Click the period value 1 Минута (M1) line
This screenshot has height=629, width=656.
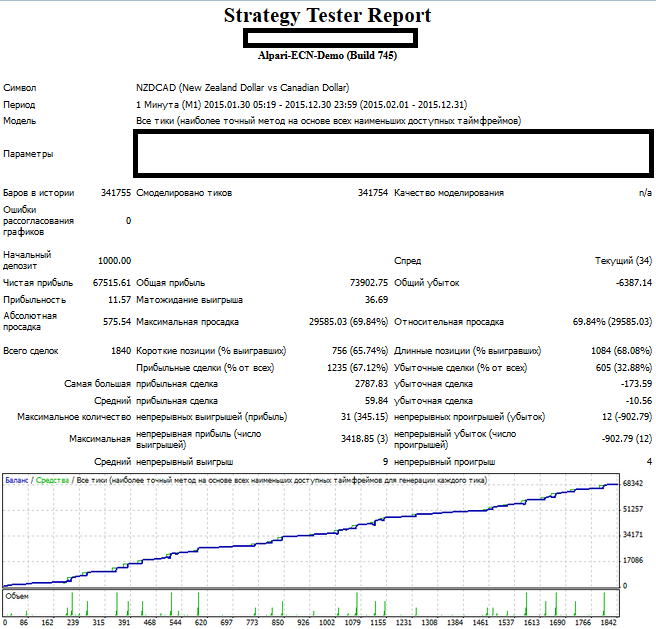point(301,105)
